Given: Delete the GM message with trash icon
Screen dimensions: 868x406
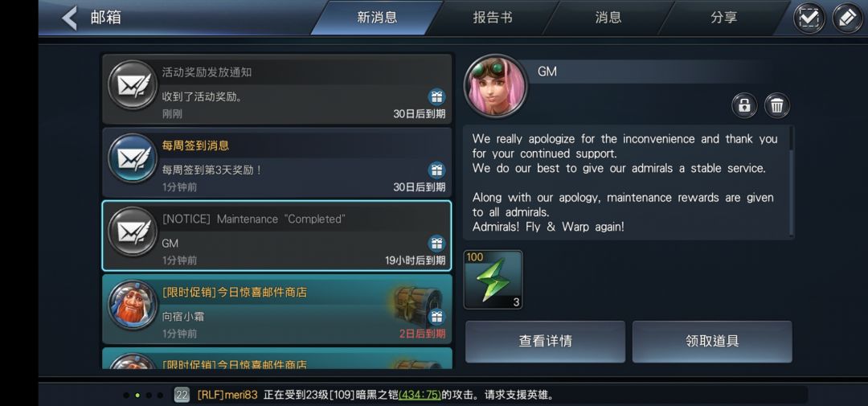Looking at the screenshot, I should click(x=777, y=105).
